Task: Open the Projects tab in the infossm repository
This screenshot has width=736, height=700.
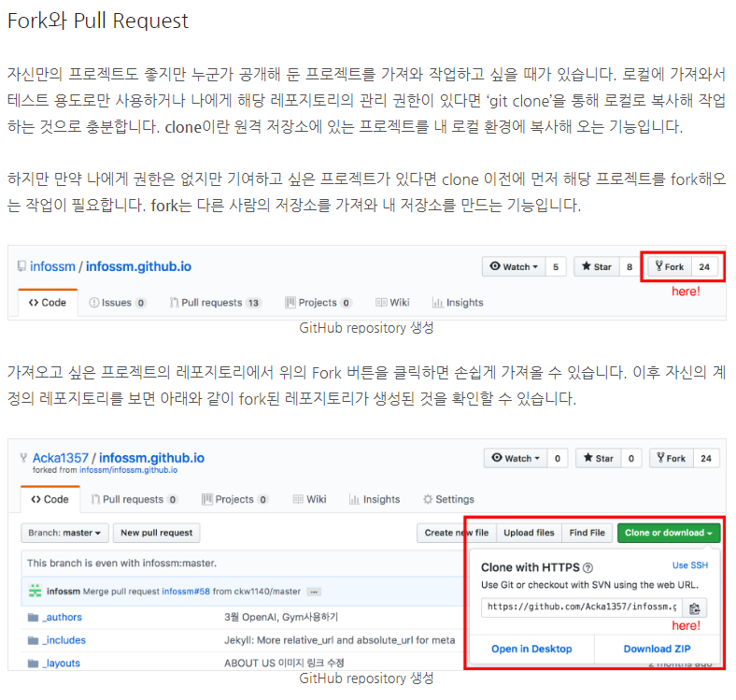Action: (318, 303)
